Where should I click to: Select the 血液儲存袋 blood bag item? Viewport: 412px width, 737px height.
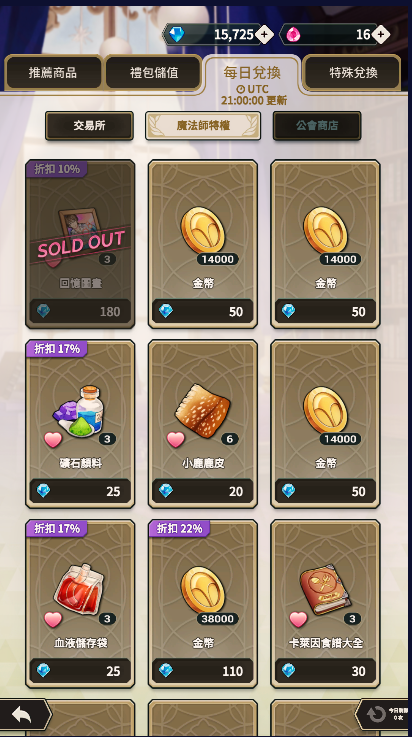tap(79, 589)
